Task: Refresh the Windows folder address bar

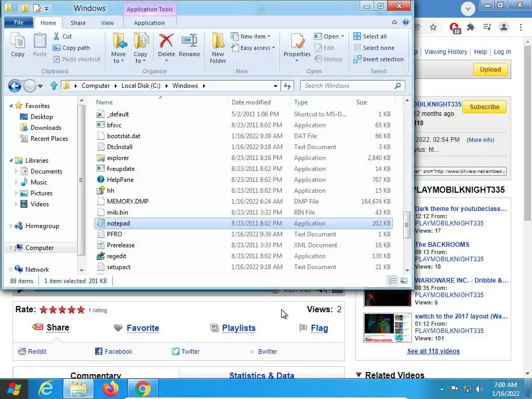Action: click(x=287, y=86)
